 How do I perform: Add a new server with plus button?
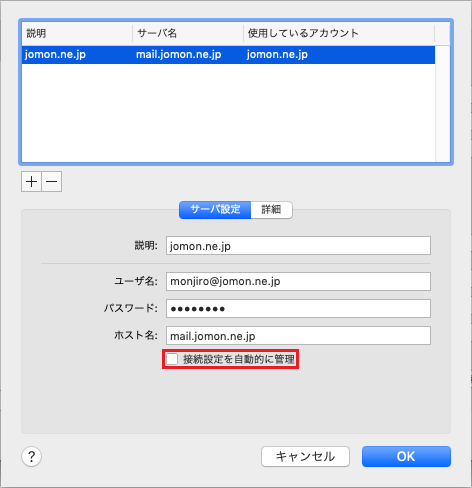(x=31, y=182)
